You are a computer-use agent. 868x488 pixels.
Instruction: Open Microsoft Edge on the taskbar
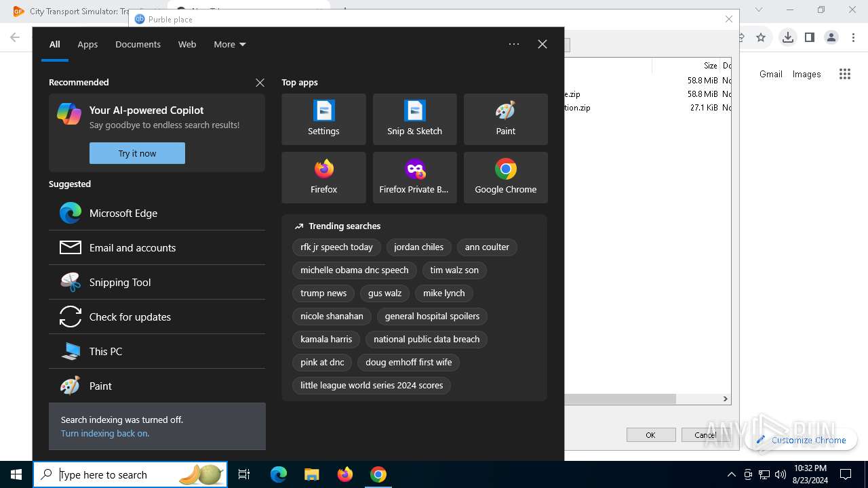(x=279, y=474)
